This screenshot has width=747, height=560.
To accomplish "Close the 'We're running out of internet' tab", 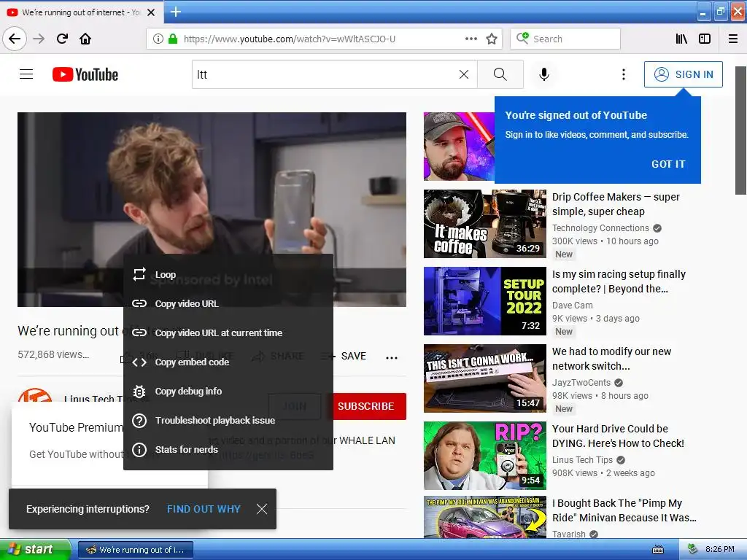I will (x=151, y=12).
